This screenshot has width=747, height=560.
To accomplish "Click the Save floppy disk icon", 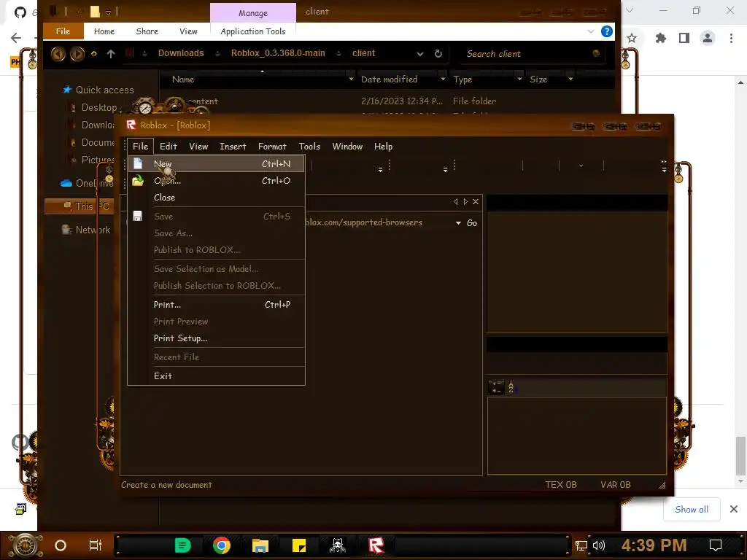I will coord(138,216).
